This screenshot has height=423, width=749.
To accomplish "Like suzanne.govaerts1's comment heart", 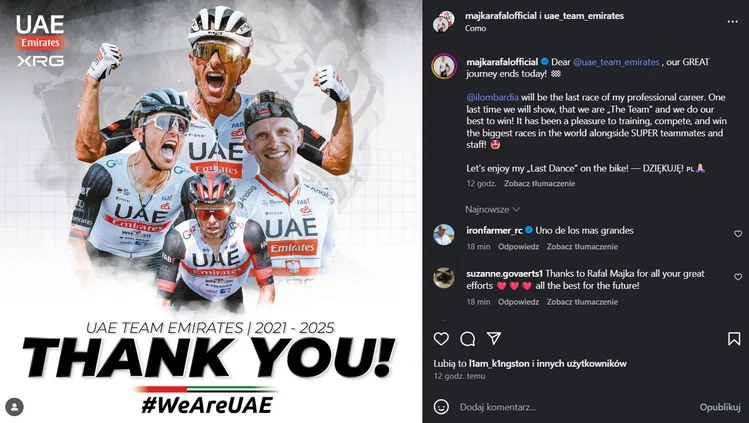I will 738,277.
